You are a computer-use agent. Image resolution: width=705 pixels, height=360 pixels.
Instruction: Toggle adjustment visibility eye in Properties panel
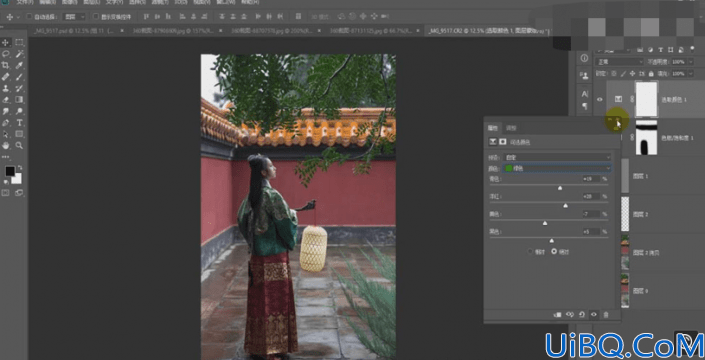pos(593,315)
